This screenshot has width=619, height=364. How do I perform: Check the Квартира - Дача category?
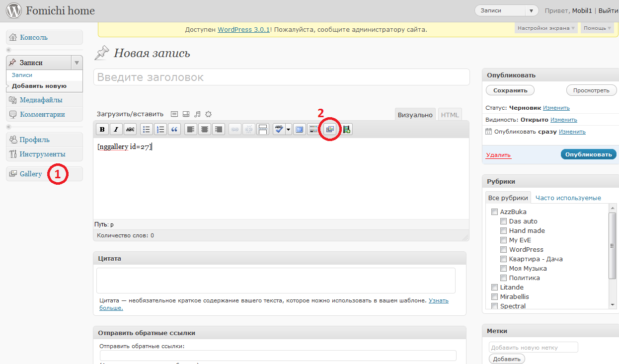tap(504, 259)
